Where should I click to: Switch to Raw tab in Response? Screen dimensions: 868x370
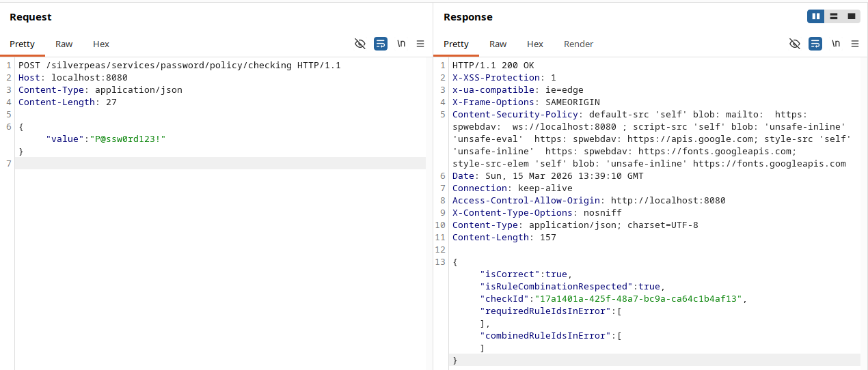pyautogui.click(x=498, y=44)
